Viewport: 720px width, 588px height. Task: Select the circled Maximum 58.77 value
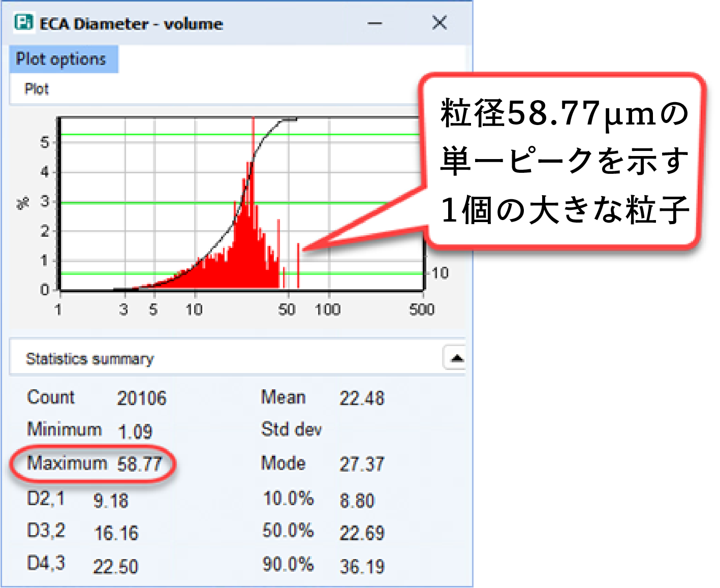coord(139,464)
